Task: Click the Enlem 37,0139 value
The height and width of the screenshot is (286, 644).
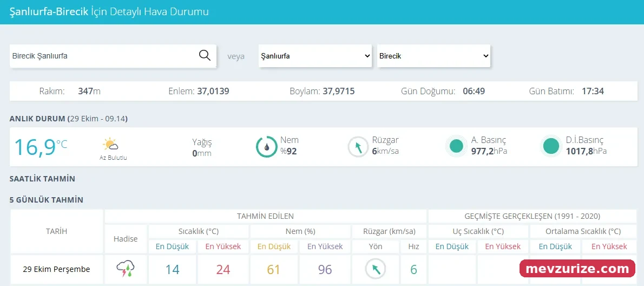Action: [213, 91]
